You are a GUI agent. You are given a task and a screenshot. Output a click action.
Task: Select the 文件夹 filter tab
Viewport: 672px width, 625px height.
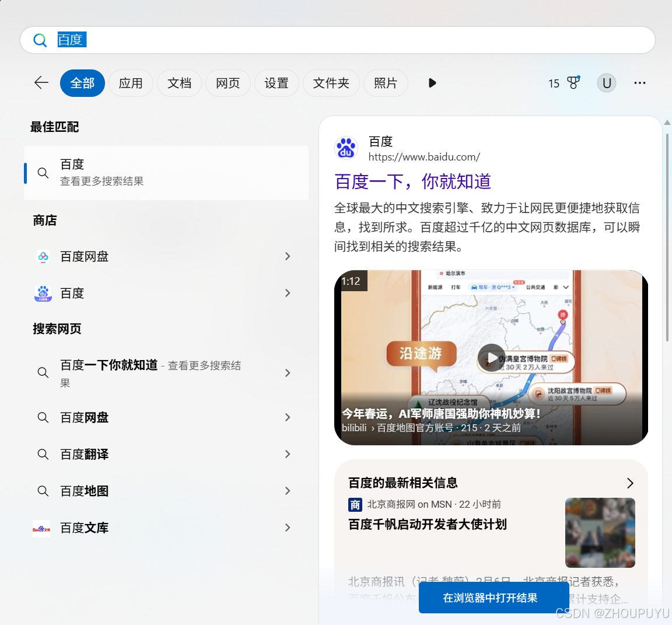(331, 83)
